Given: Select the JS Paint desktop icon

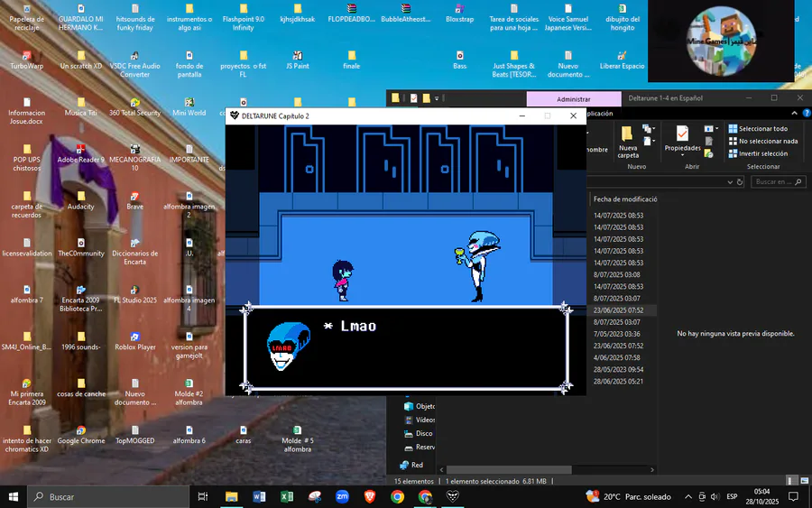Looking at the screenshot, I should [297, 60].
